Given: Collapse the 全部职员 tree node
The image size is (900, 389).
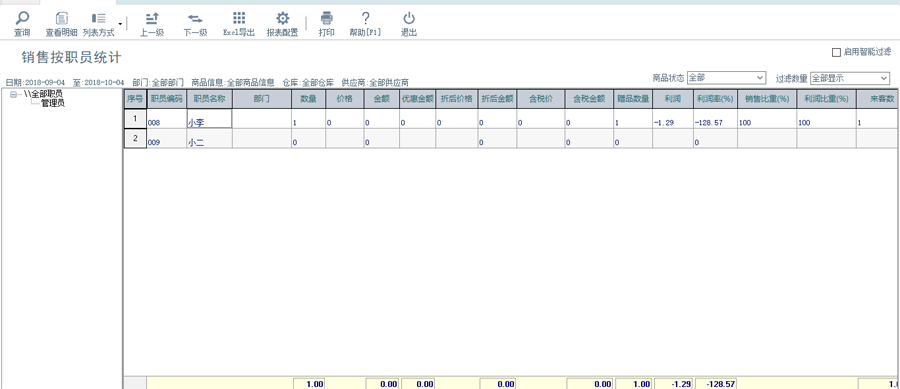Looking at the screenshot, I should [x=13, y=95].
